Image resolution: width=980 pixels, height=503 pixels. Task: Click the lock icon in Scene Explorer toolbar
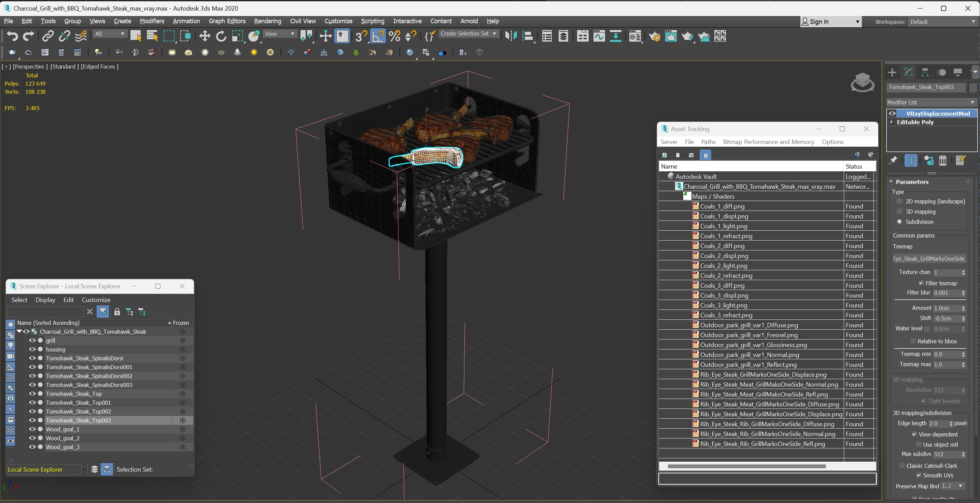[117, 312]
